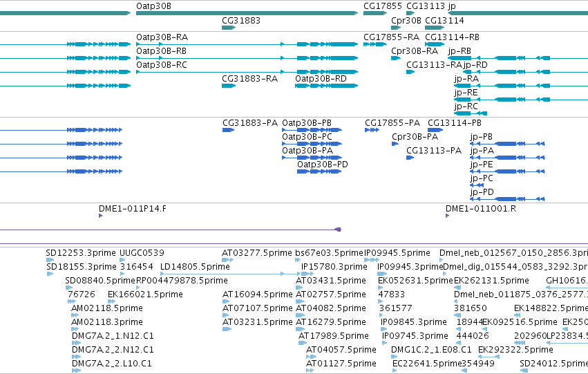Select the AT04057.5prime label
The image size is (588, 374).
coord(341,350)
